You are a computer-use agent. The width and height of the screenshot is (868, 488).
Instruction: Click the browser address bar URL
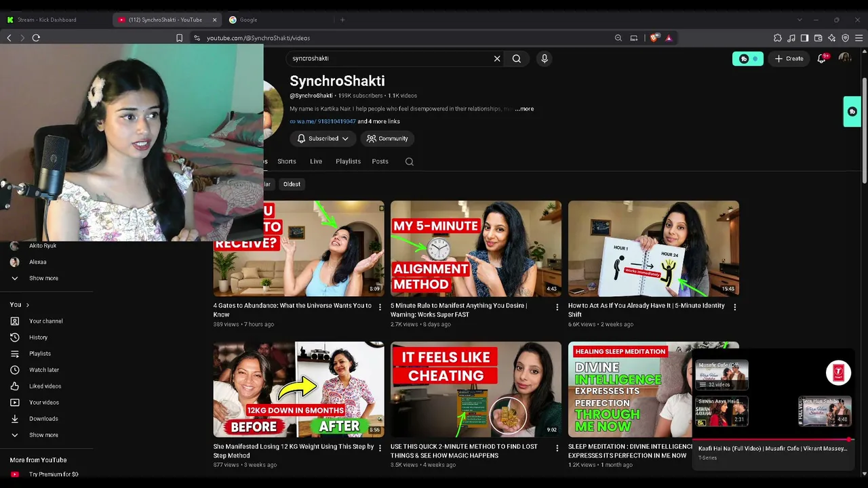point(258,38)
